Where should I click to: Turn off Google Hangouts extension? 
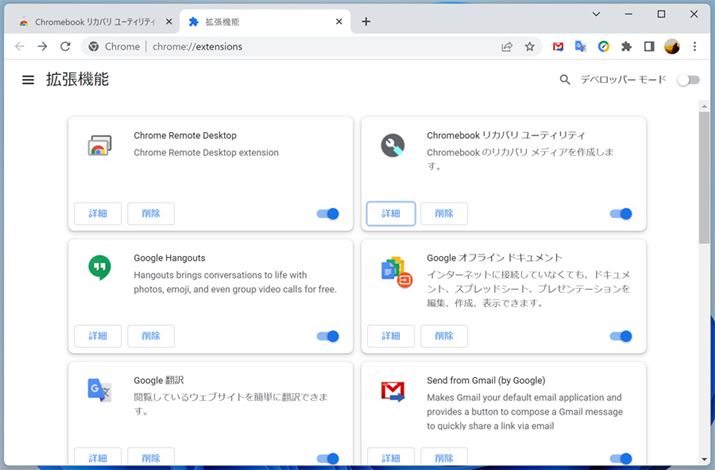[328, 336]
